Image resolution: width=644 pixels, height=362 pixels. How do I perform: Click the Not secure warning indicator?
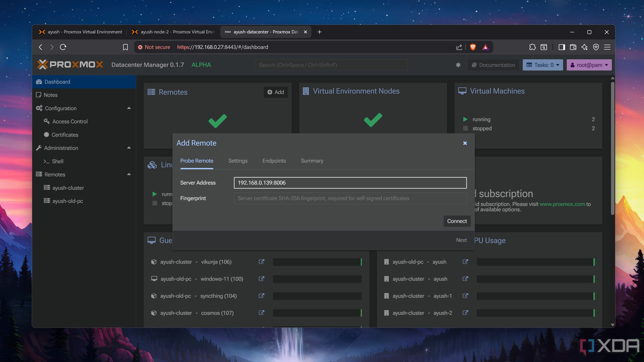[154, 47]
